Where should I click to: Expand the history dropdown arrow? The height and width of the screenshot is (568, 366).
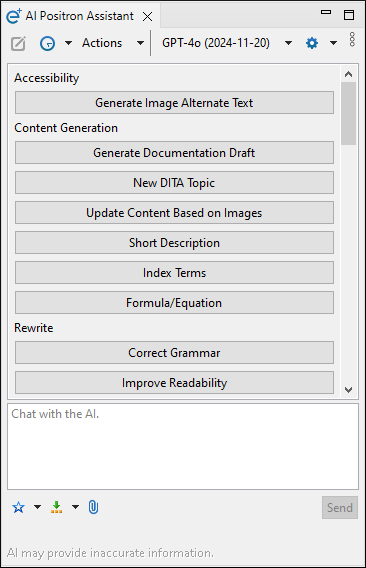pos(68,43)
